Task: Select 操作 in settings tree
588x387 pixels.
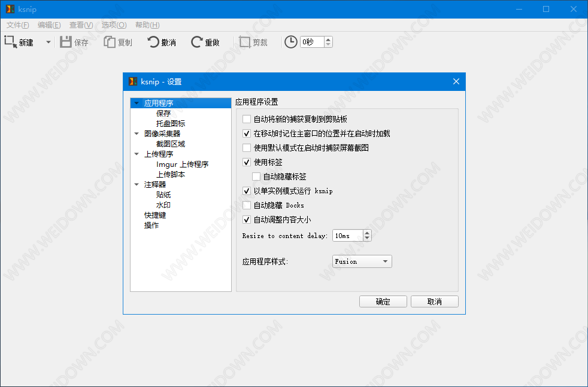Action: (x=151, y=225)
